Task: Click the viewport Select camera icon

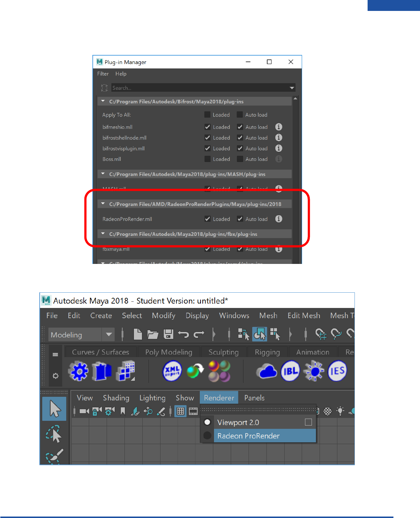Action: 84,411
